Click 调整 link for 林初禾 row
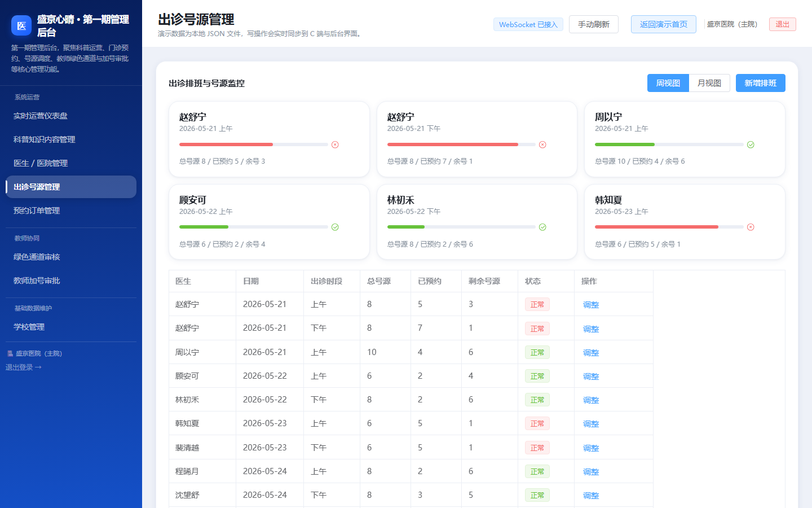The image size is (812, 508). pos(591,400)
